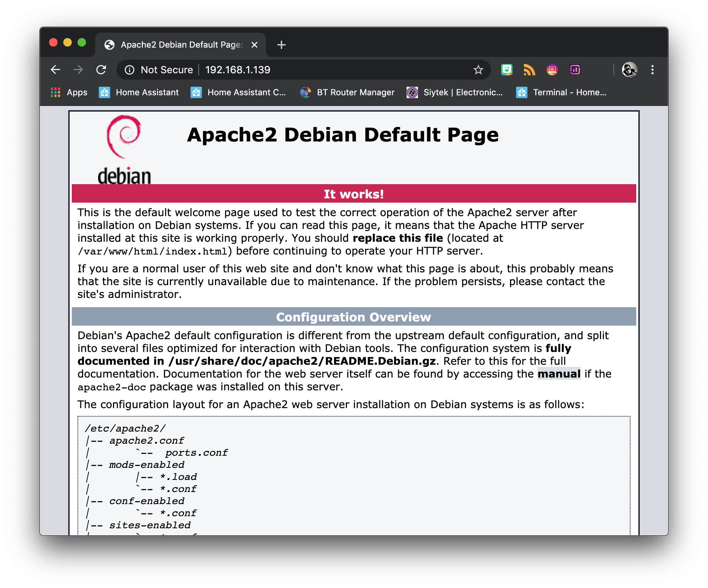This screenshot has height=588, width=708.
Task: Open the Chrome three-dot menu
Action: tap(652, 70)
